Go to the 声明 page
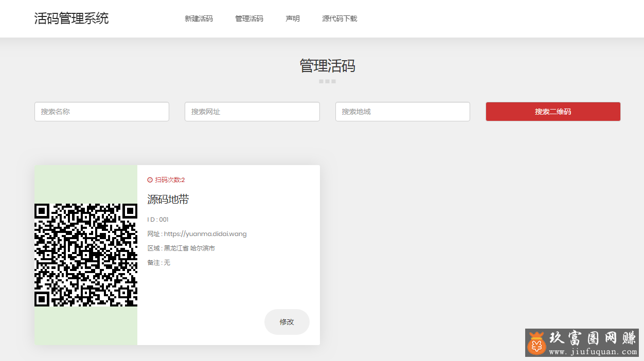644x361 pixels. pyautogui.click(x=293, y=19)
